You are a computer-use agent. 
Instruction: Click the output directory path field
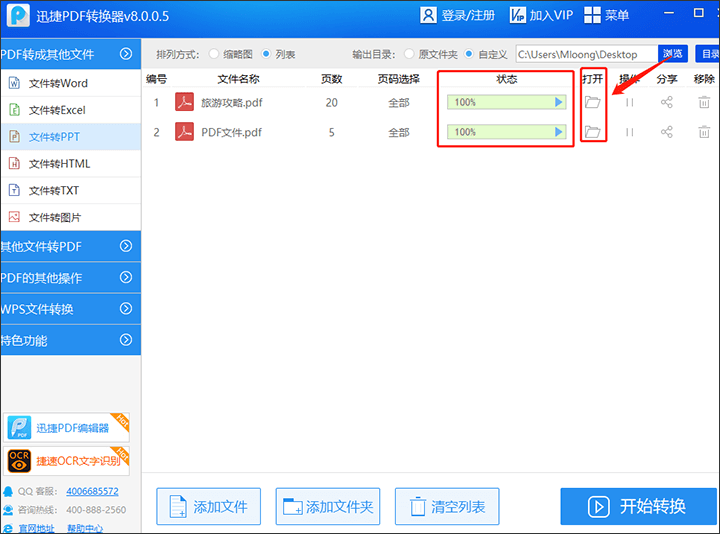coord(586,54)
